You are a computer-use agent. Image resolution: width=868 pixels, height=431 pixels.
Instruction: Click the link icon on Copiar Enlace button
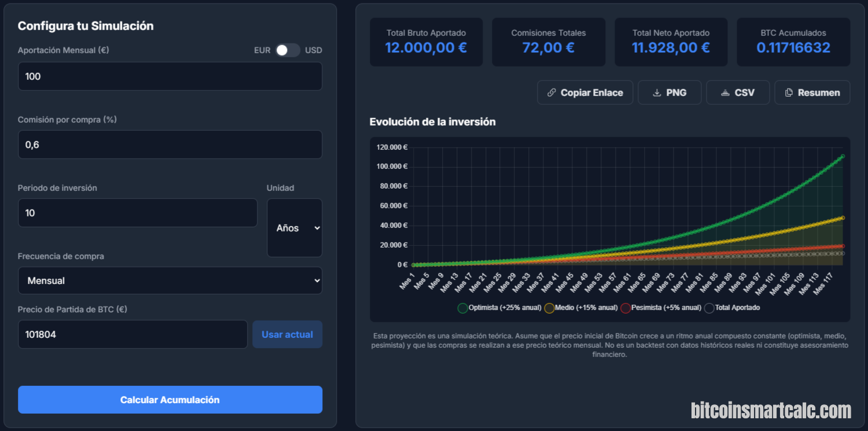point(553,93)
